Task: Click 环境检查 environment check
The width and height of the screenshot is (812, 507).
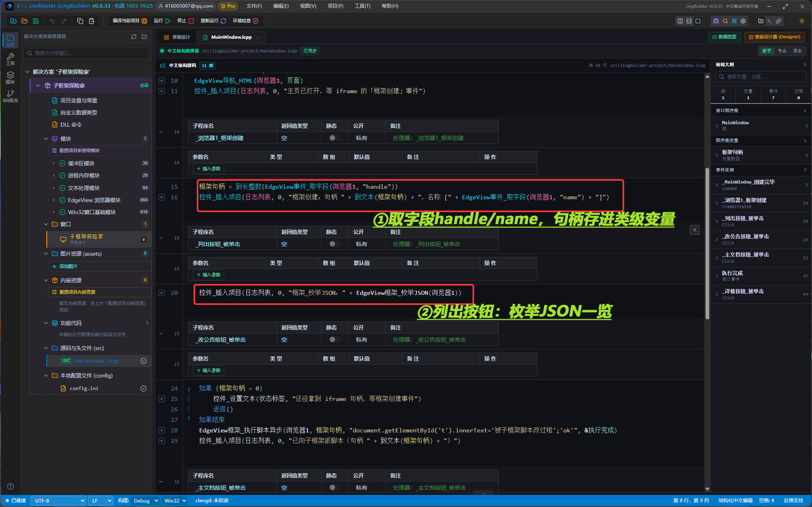Action: pyautogui.click(x=246, y=21)
